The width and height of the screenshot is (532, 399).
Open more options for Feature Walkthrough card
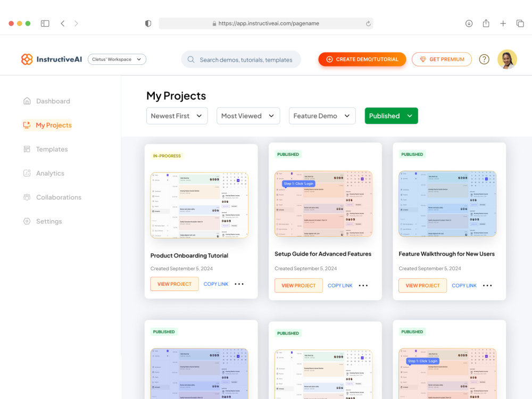tap(487, 286)
